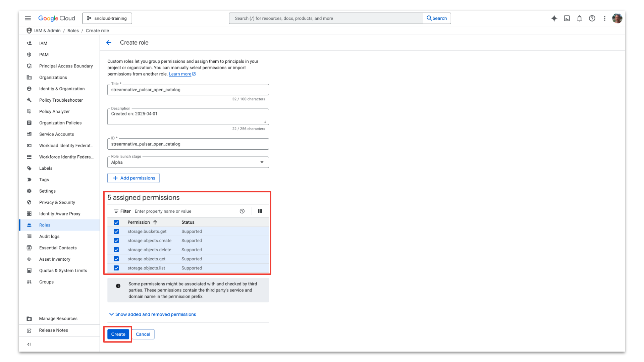644x362 pixels.
Task: Open column display options for permissions table
Action: click(x=260, y=211)
